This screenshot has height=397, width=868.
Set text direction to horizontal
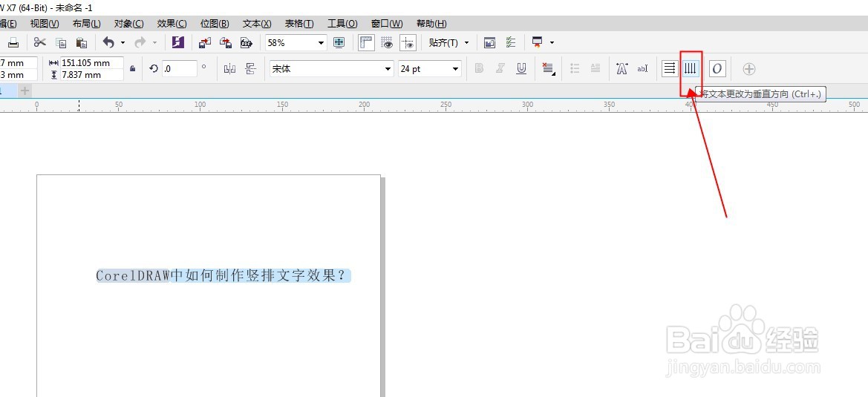(x=670, y=68)
